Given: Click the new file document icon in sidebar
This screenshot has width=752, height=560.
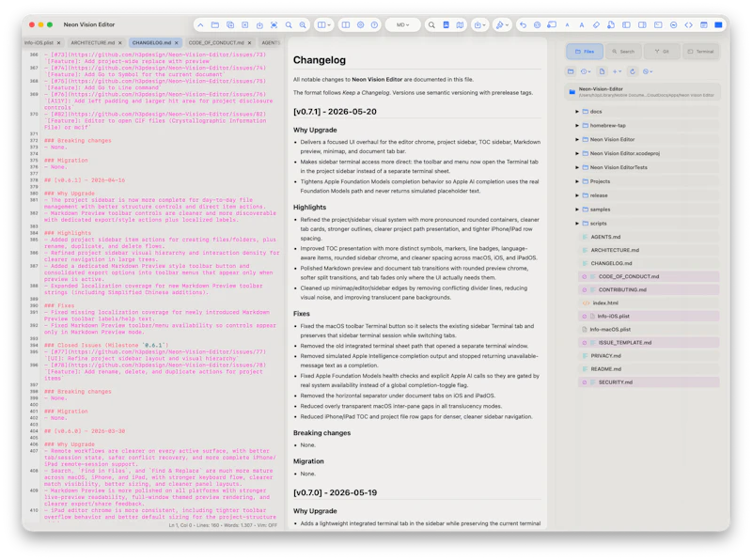Looking at the screenshot, I should pyautogui.click(x=602, y=71).
